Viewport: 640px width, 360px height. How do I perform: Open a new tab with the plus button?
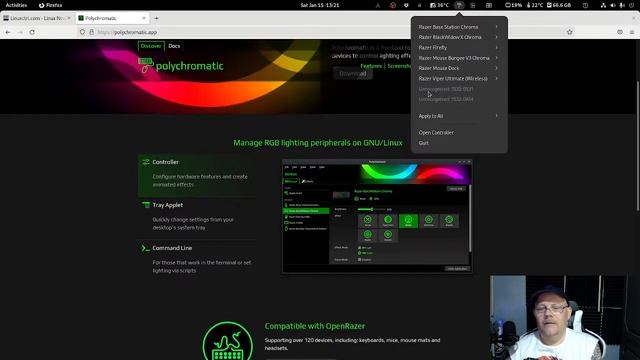pos(156,18)
